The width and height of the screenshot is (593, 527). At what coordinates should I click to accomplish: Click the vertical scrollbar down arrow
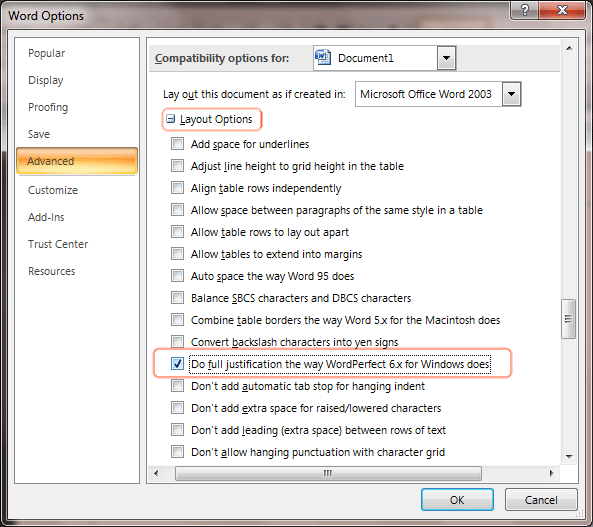point(569,457)
